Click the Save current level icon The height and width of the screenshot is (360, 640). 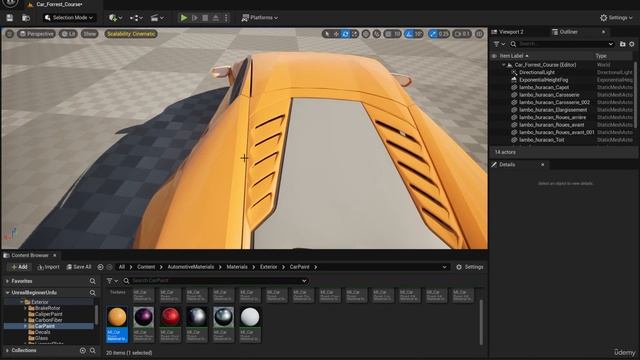coord(9,18)
